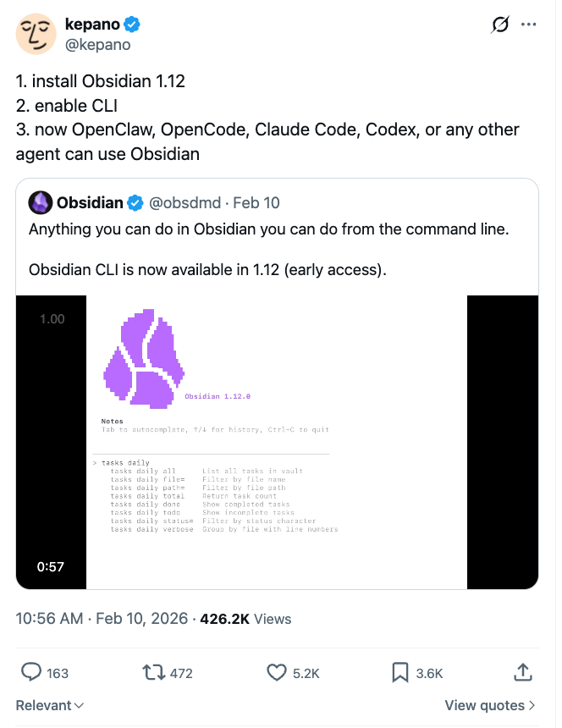Bookmark the post with the bookmark icon
Screen dimensions: 562x728
point(401,672)
